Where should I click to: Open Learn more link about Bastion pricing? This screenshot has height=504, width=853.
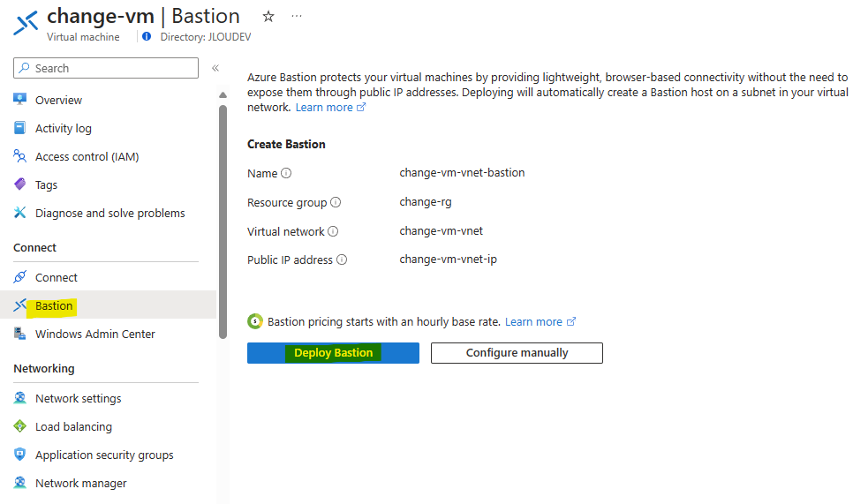540,322
